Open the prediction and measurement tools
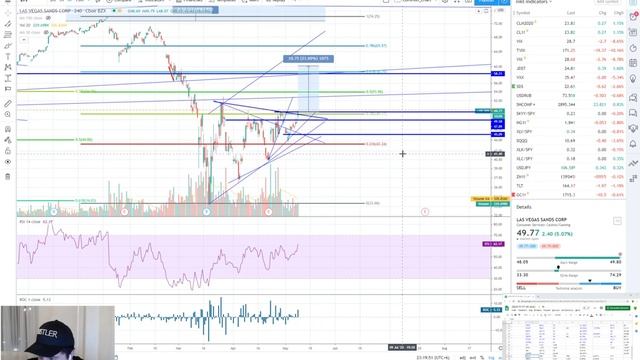The height and width of the screenshot is (360, 640). [8, 78]
